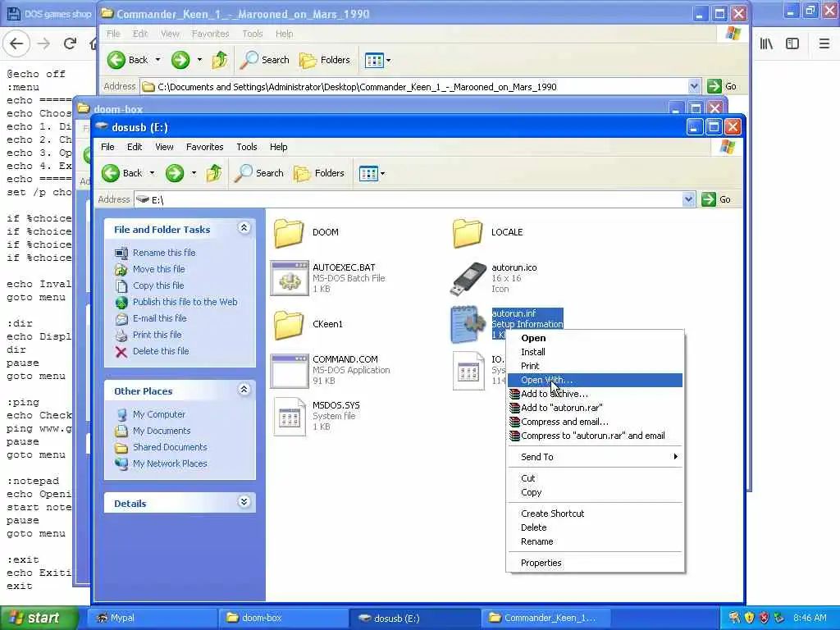Choose Add to archive... context entry

[x=595, y=394]
